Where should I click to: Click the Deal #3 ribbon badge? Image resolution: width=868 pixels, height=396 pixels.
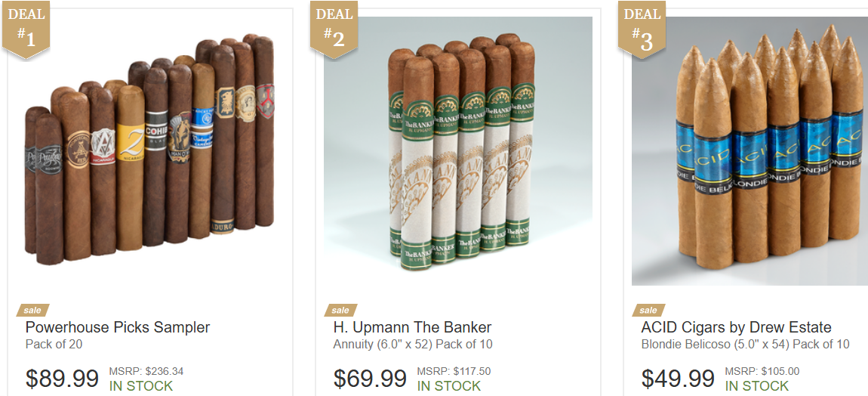point(642,29)
